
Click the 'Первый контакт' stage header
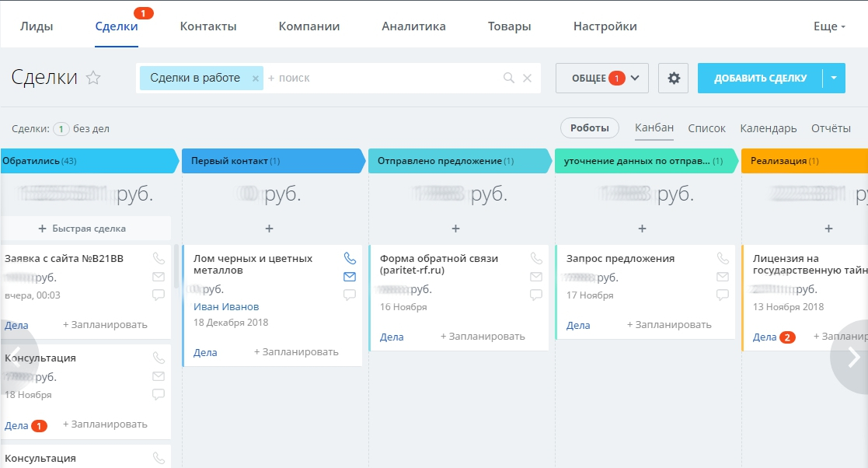274,161
